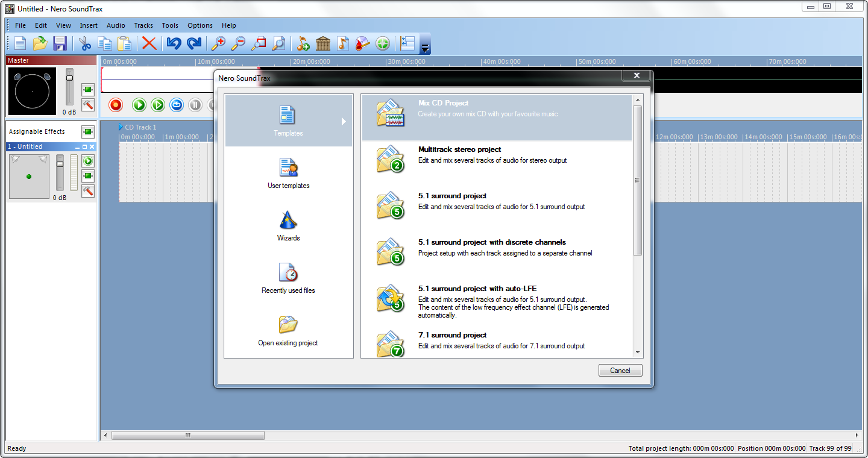The image size is (868, 458).
Task: Open the Edit menu
Action: click(x=41, y=25)
